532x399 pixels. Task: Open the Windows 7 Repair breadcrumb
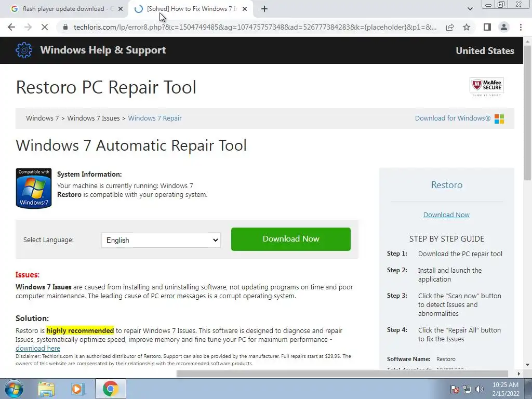coord(155,118)
